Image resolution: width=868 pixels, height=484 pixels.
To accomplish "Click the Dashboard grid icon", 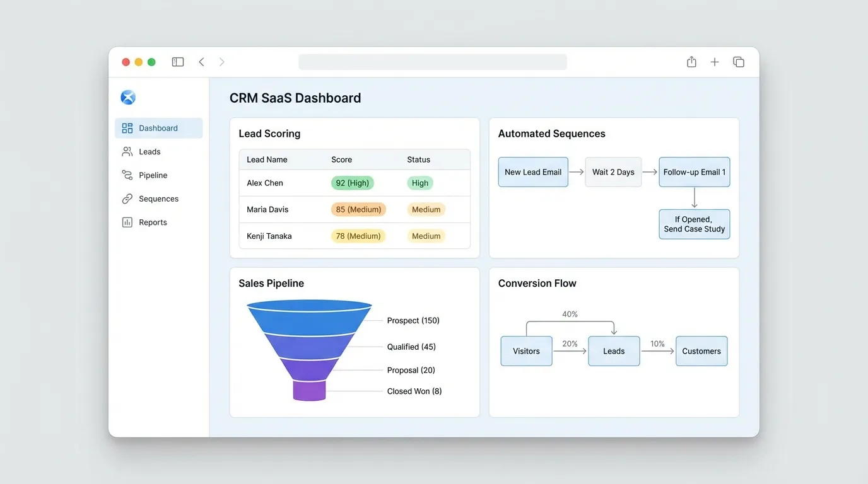I will [127, 128].
